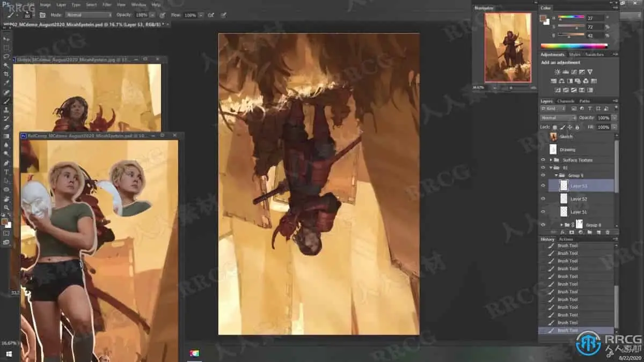This screenshot has width=644, height=362.
Task: Select the Lasso tool
Action: click(6, 56)
